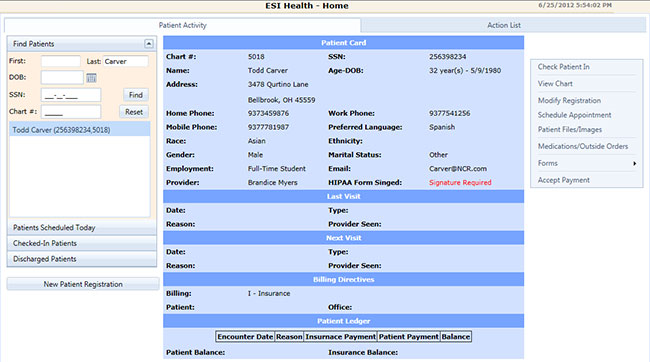Click mobile phone 9377781987
The image size is (650, 362).
[268, 127]
